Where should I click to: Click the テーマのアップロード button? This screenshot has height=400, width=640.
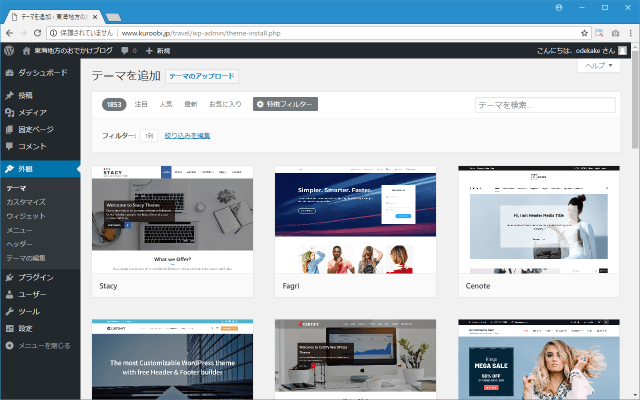pos(202,76)
